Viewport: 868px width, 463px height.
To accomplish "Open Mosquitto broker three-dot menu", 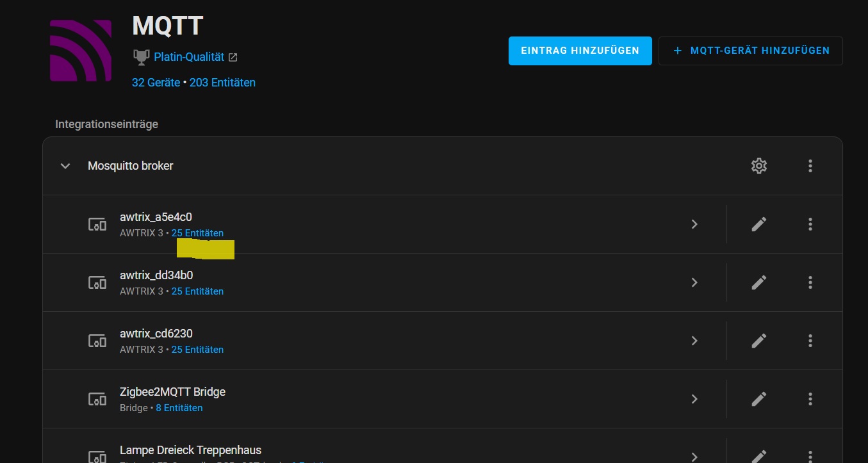I will (x=810, y=166).
